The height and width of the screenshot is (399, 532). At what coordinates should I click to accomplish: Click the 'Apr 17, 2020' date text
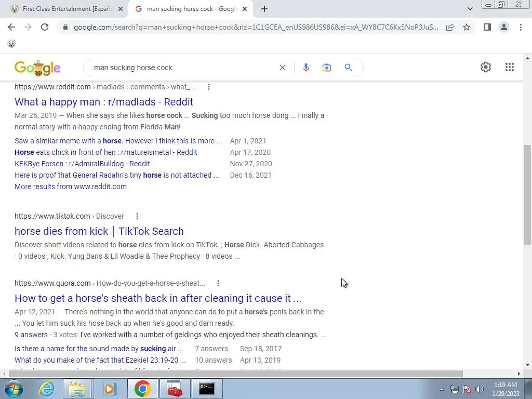tap(250, 152)
